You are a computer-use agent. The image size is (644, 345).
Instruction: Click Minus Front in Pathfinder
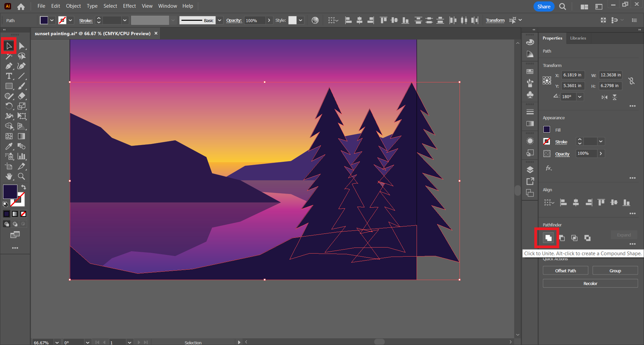click(x=562, y=238)
